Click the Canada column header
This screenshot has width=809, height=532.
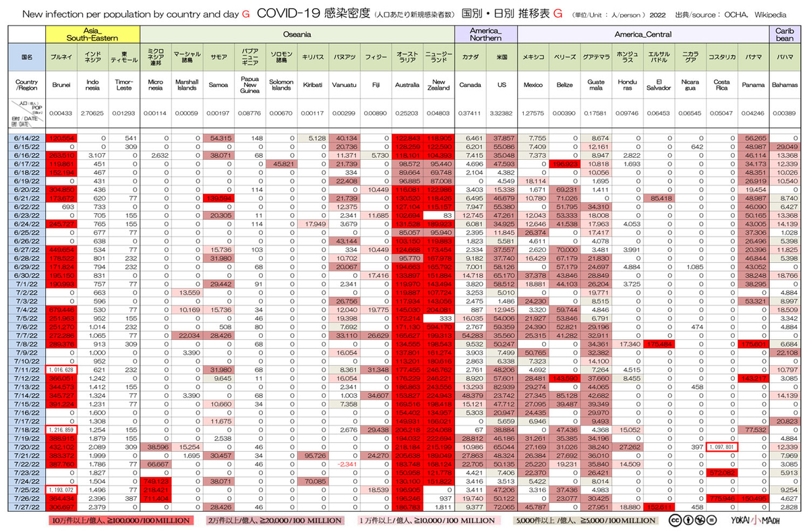coord(470,86)
